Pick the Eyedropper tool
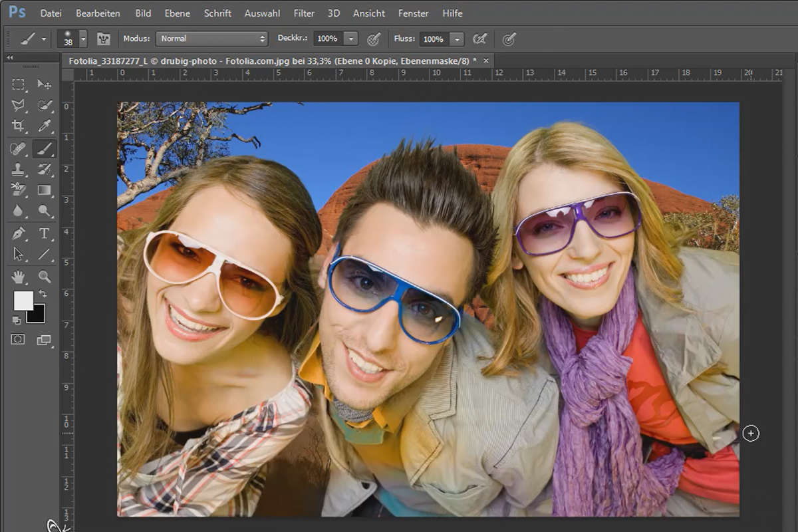Viewport: 798px width, 532px height. coord(45,126)
